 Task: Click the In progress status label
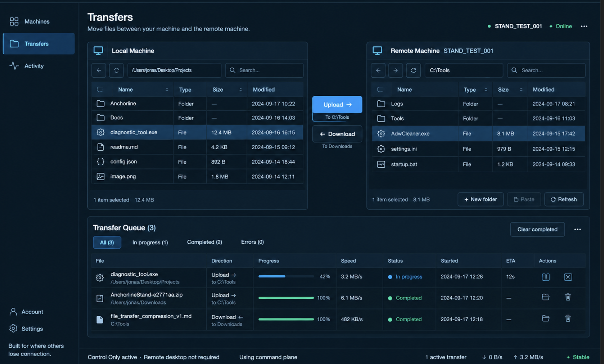click(x=405, y=277)
